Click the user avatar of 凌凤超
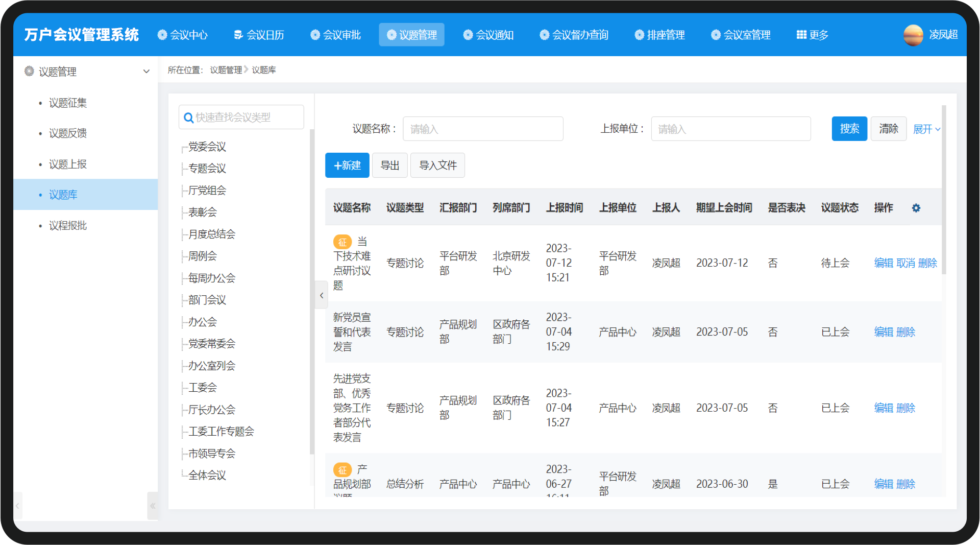 click(x=913, y=35)
